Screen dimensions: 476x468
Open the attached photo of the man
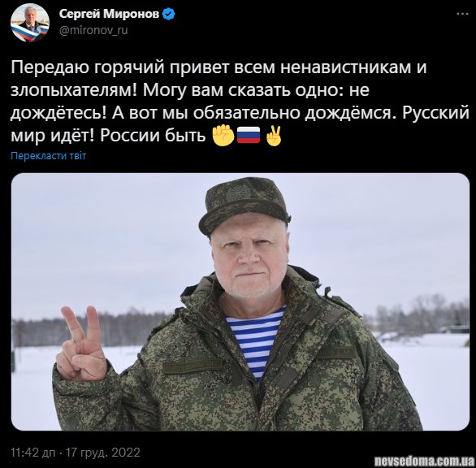coord(240,302)
